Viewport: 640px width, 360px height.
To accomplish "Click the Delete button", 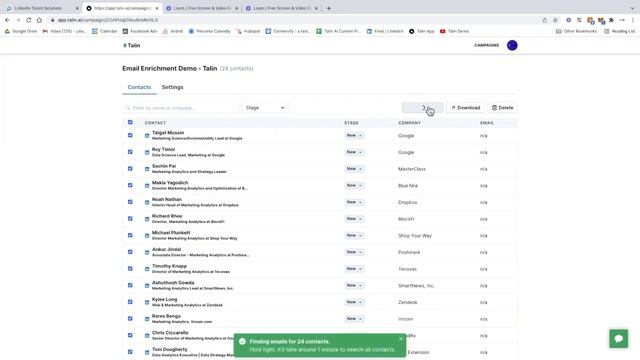I will 502,108.
